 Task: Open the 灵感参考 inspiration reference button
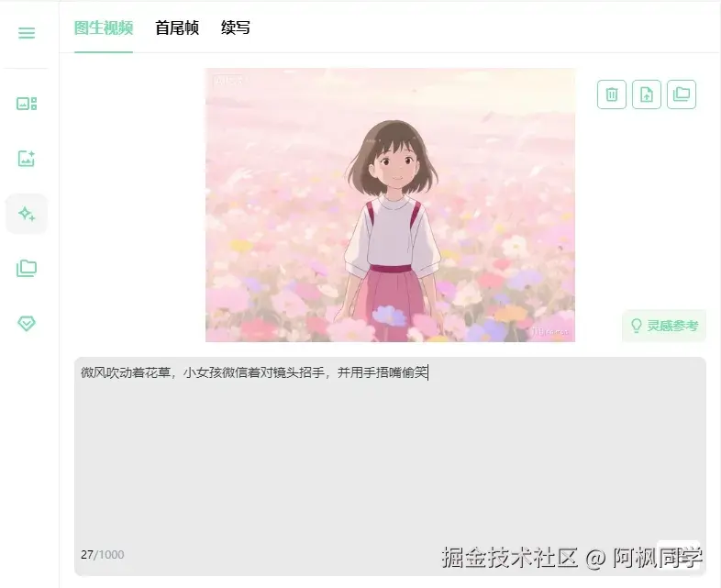click(664, 326)
